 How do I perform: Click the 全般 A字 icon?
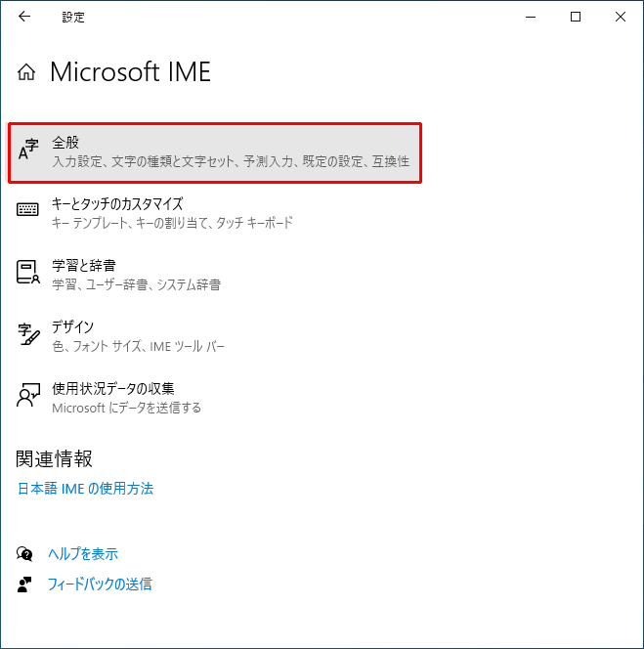click(x=28, y=150)
